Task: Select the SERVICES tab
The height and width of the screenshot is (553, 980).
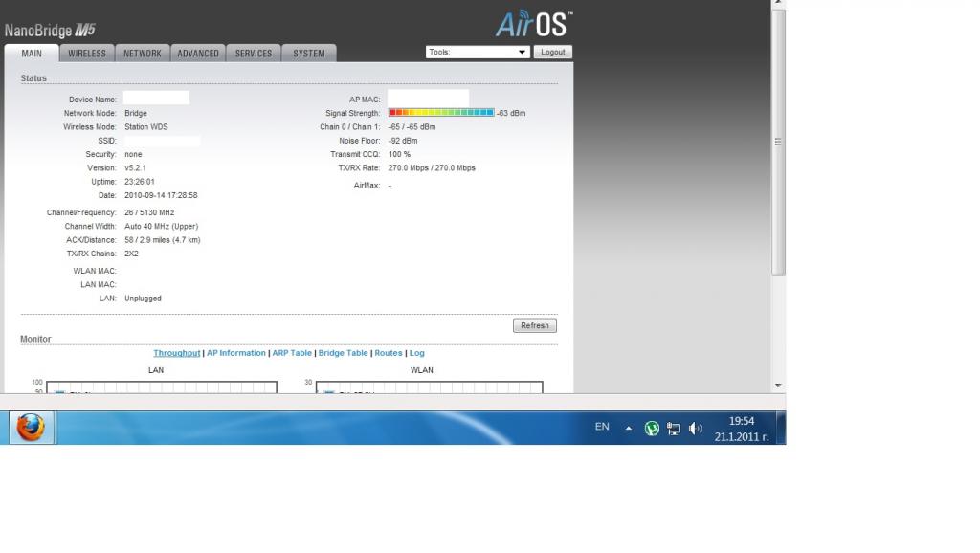Action: [x=254, y=54]
